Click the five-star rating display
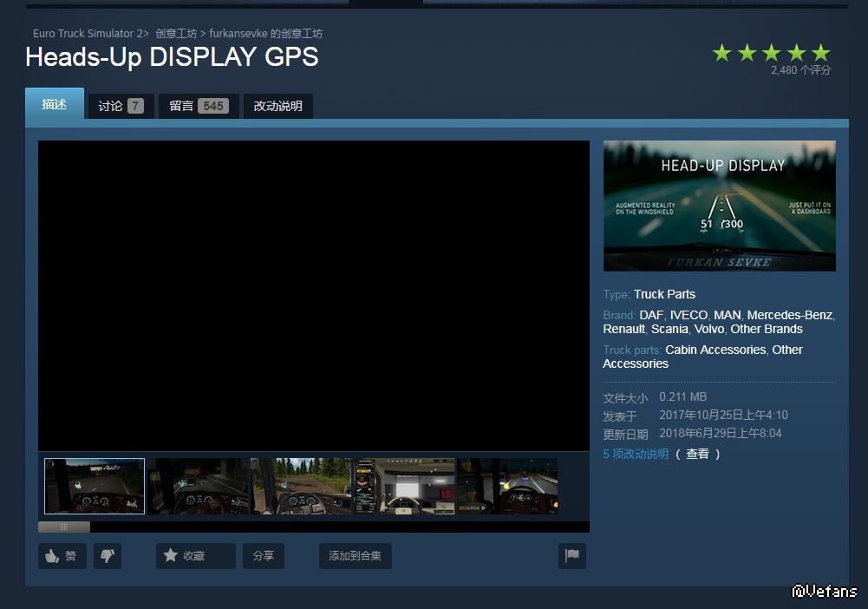This screenshot has height=609, width=868. click(x=771, y=53)
